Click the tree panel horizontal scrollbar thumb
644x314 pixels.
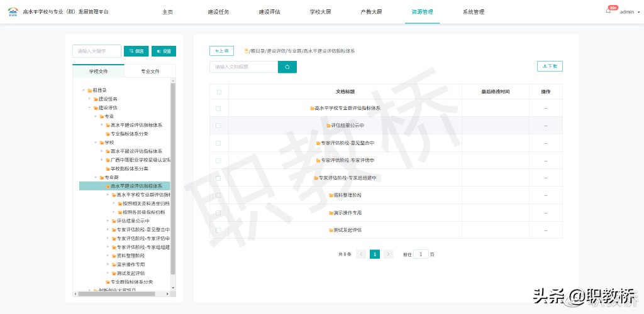click(x=116, y=293)
